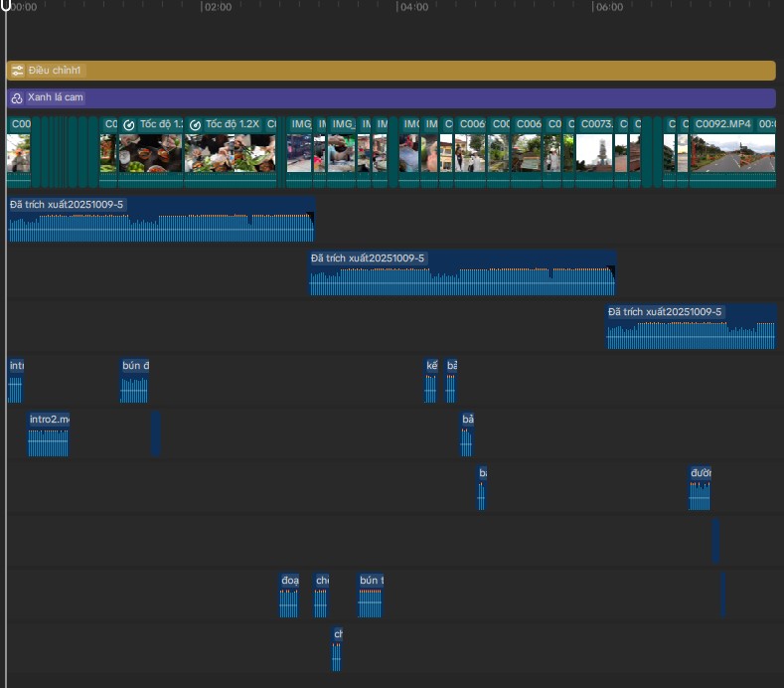This screenshot has height=688, width=784.
Task: Click the first Tốc độ speed icon
Action: pos(129,125)
